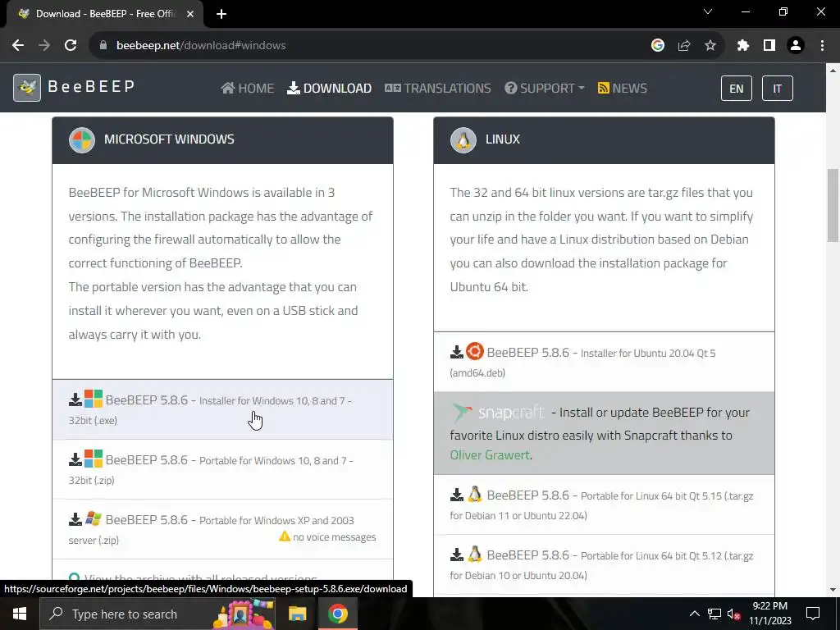This screenshot has height=630, width=840.
Task: Close the Download - BeeBEEP tab
Action: (190, 14)
